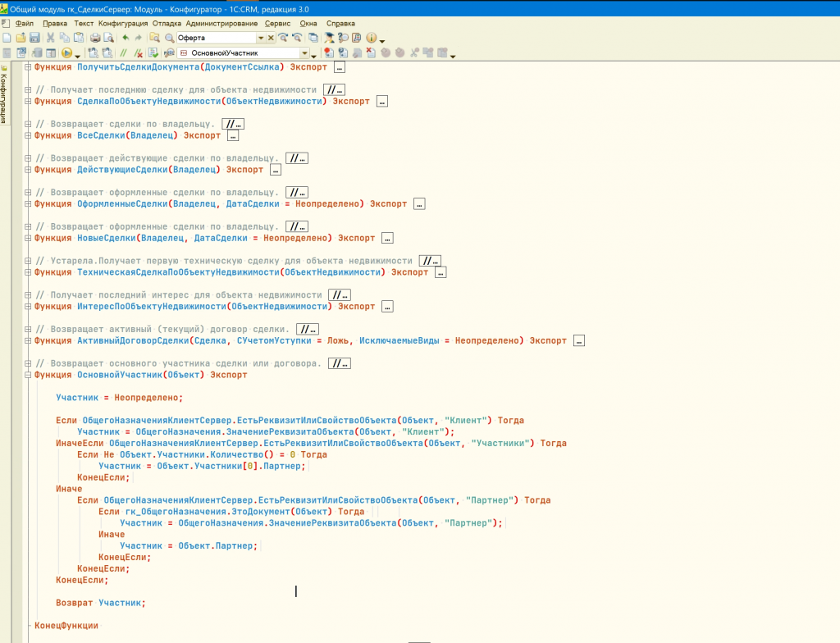Show the Конфигурация side panel tab

tap(4, 94)
